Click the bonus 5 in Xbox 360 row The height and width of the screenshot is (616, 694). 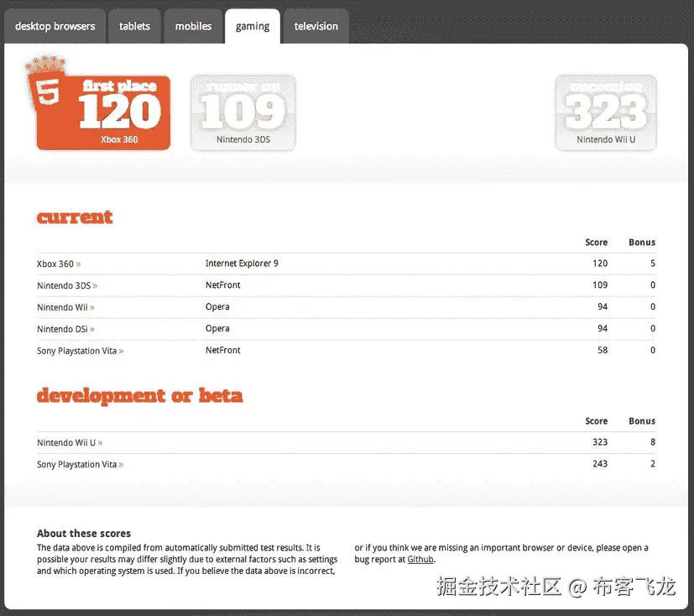[653, 264]
